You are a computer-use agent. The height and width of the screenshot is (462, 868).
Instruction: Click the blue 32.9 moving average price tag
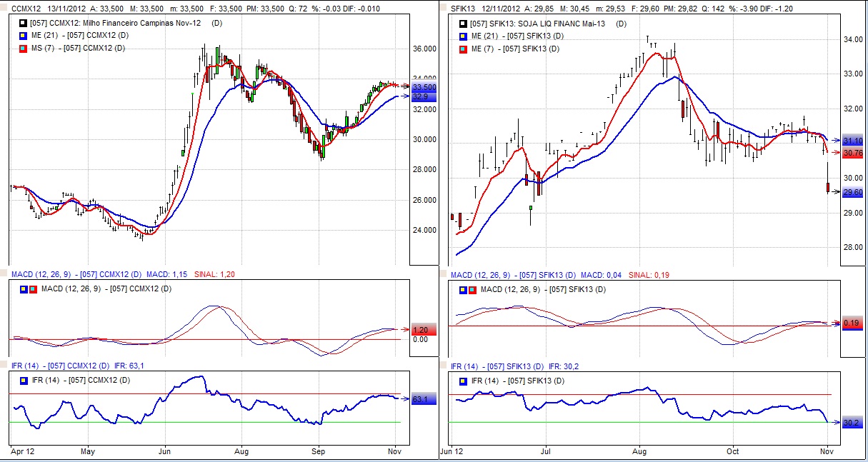pos(420,96)
